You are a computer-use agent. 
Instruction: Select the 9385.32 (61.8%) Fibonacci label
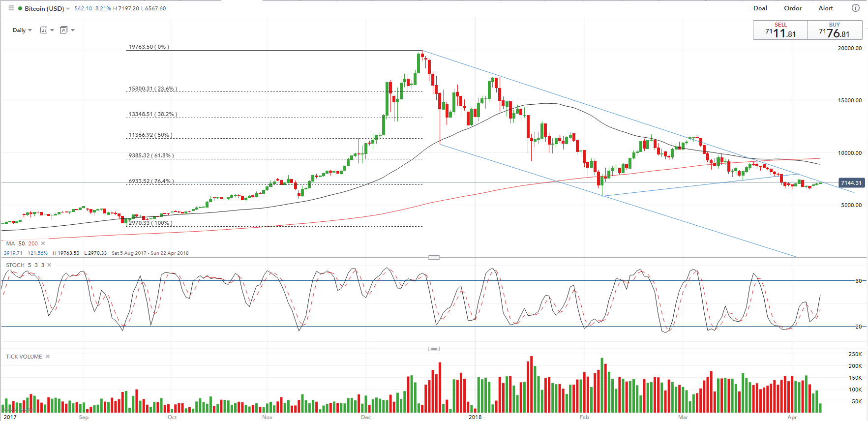[151, 155]
